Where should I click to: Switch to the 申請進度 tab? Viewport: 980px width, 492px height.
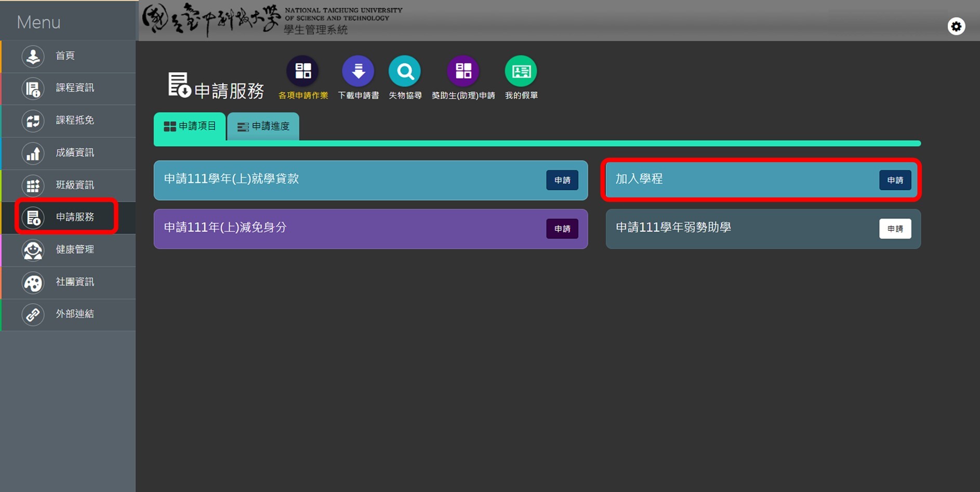click(263, 126)
